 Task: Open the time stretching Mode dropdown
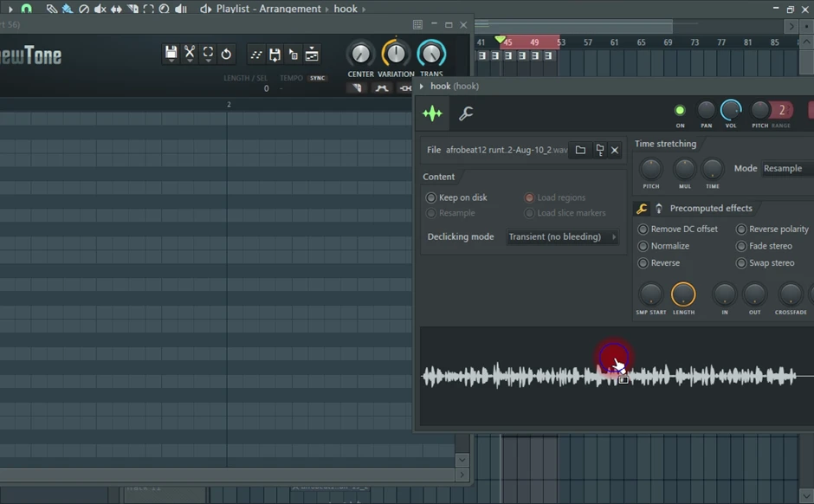click(x=786, y=169)
